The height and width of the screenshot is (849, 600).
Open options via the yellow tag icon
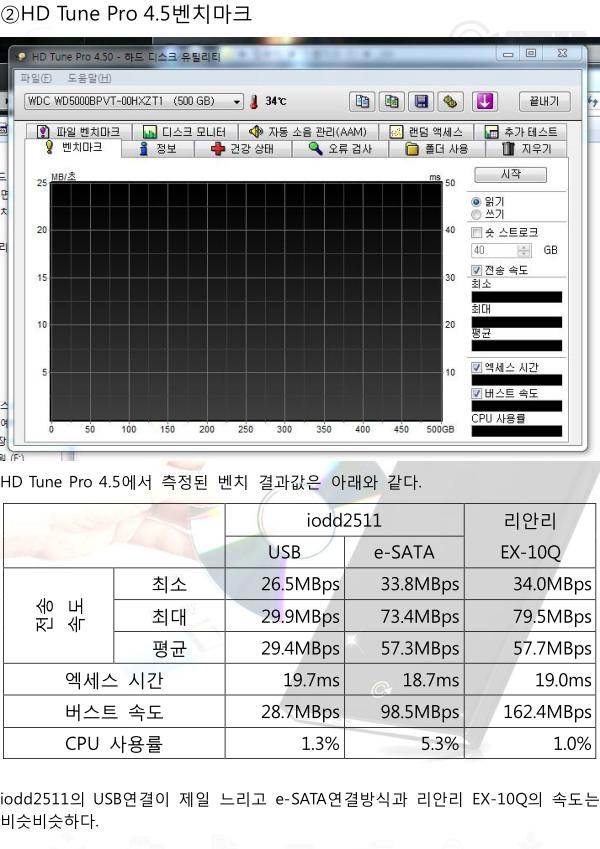point(450,101)
